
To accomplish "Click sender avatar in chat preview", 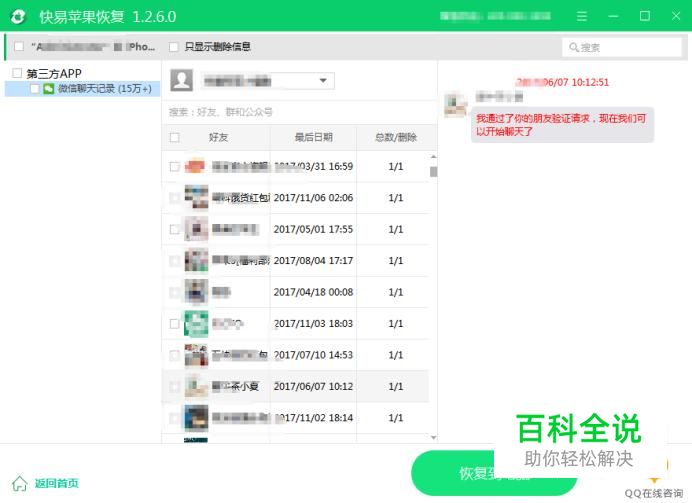I will pos(455,105).
